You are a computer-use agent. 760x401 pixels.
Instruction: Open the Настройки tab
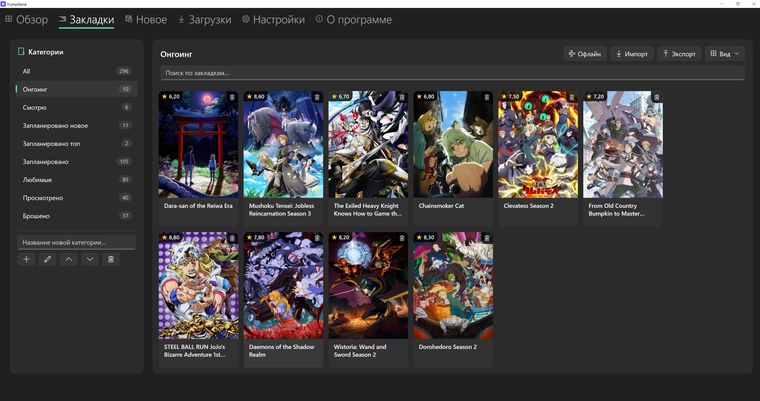click(x=273, y=20)
